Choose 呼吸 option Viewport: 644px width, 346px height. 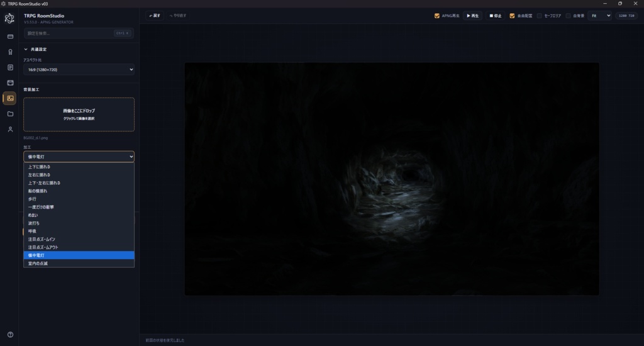(x=79, y=231)
